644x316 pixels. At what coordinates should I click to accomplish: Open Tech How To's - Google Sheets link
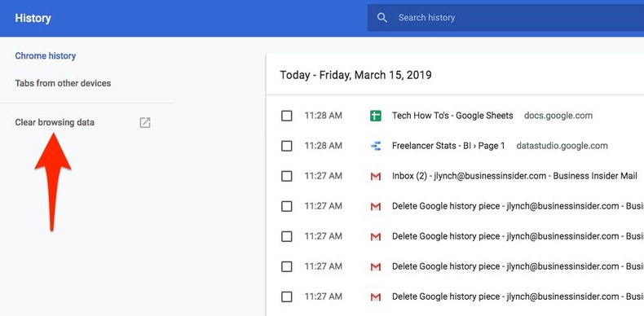[x=452, y=116]
